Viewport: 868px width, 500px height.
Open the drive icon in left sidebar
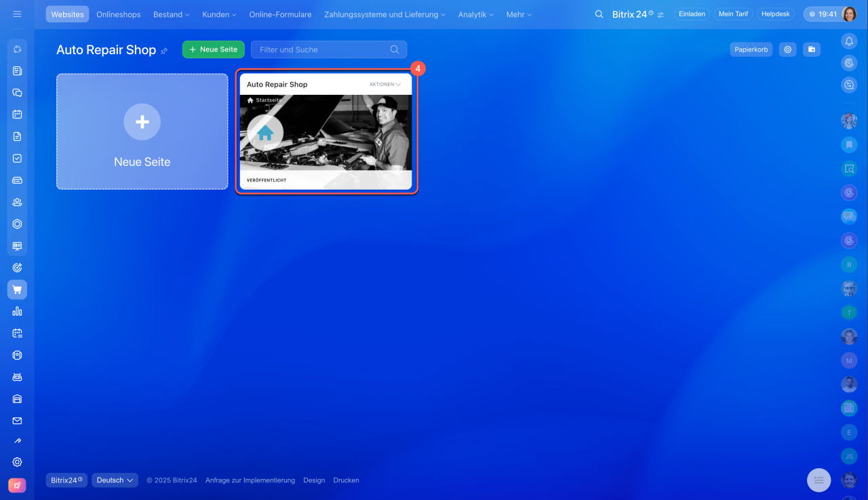point(18,180)
